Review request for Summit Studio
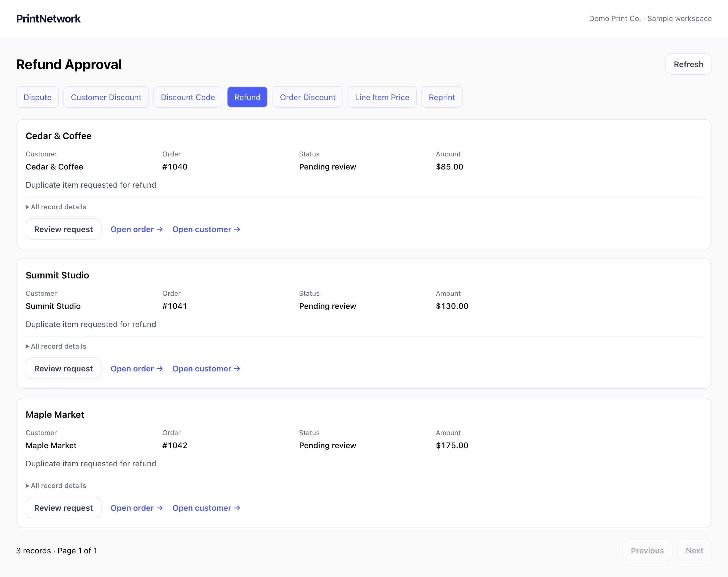The image size is (728, 577). coord(63,368)
